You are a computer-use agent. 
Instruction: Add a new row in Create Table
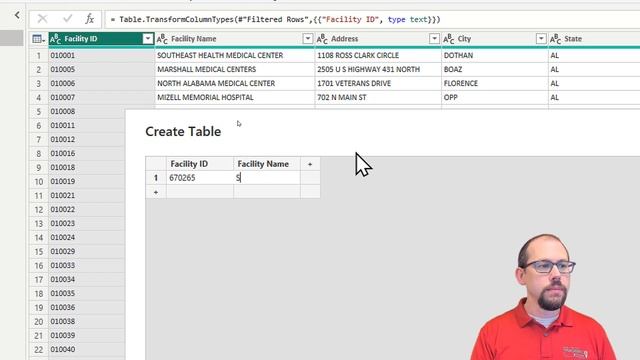tap(156, 192)
